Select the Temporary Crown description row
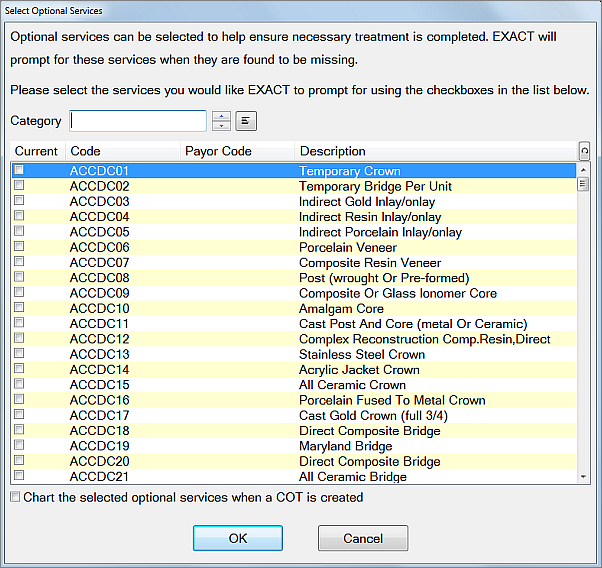 tap(350, 171)
